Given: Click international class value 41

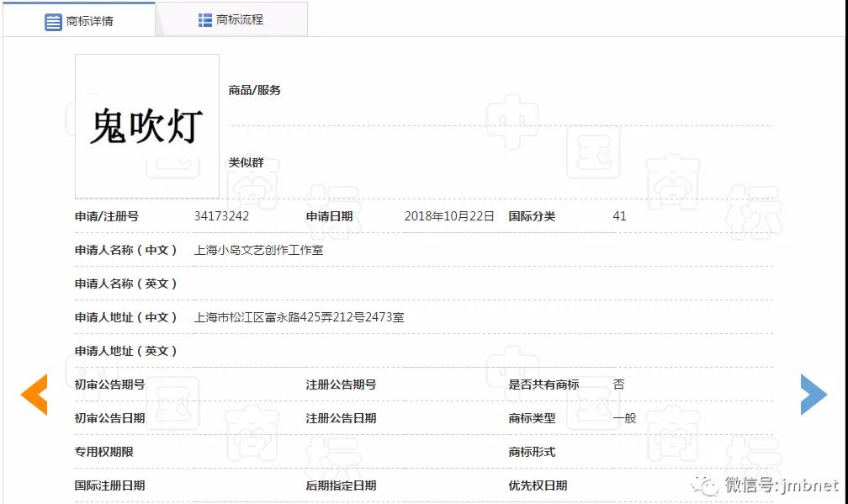Looking at the screenshot, I should click(x=620, y=216).
